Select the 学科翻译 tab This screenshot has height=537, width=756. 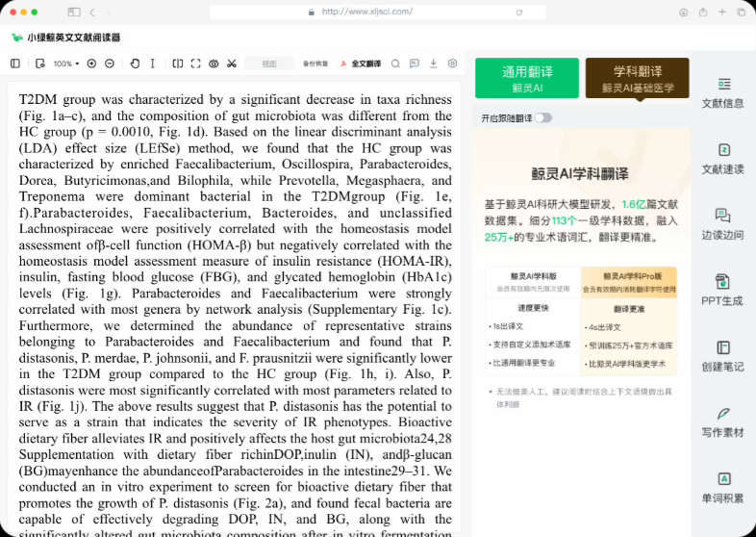(x=638, y=78)
